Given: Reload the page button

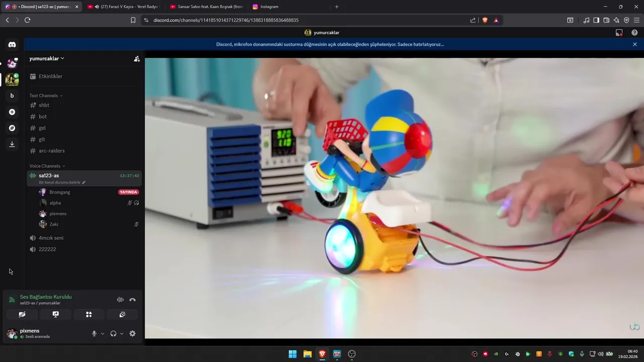Looking at the screenshot, I should tap(27, 20).
